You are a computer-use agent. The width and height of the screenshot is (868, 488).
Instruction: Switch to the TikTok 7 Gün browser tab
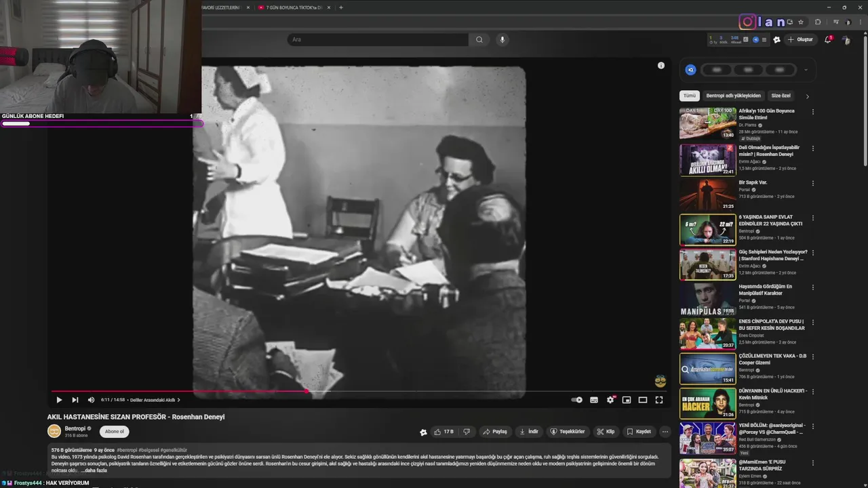[x=294, y=7]
